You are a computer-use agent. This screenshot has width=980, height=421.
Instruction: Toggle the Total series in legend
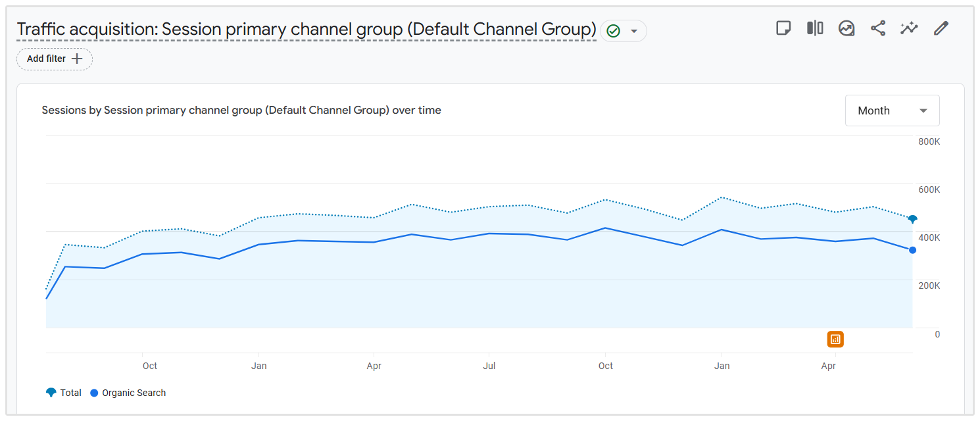[x=64, y=393]
